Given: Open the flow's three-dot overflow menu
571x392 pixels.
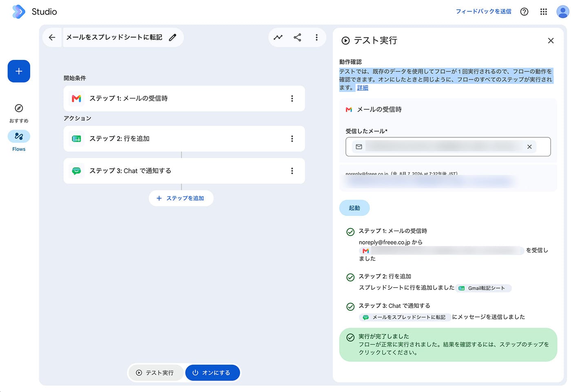Looking at the screenshot, I should tap(316, 37).
